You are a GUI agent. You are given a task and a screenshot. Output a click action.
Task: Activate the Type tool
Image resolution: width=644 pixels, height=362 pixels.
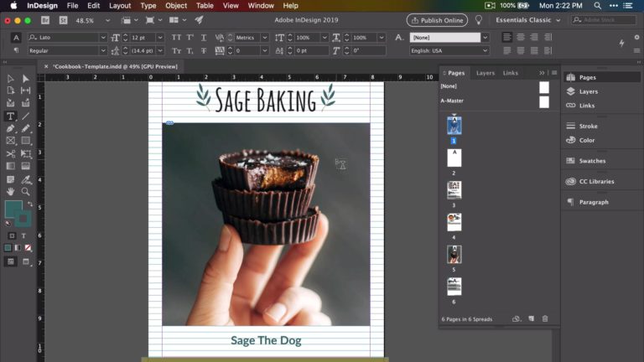click(10, 116)
